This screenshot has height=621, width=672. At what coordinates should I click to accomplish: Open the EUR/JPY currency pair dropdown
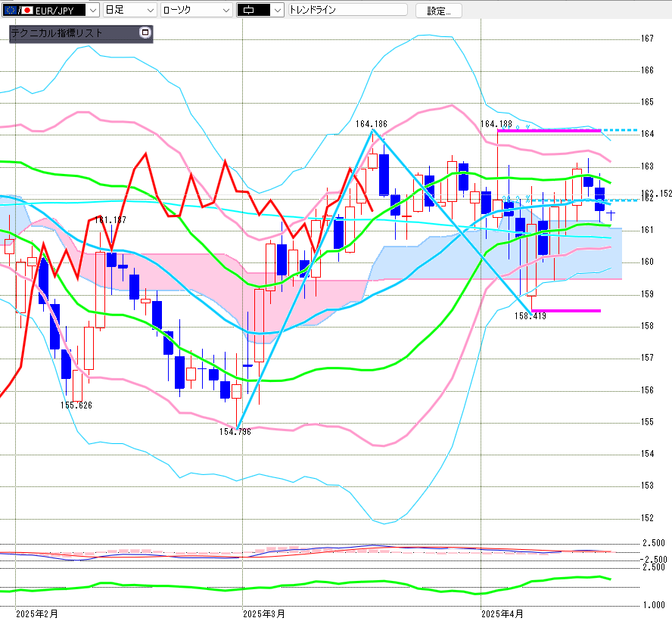pyautogui.click(x=51, y=10)
